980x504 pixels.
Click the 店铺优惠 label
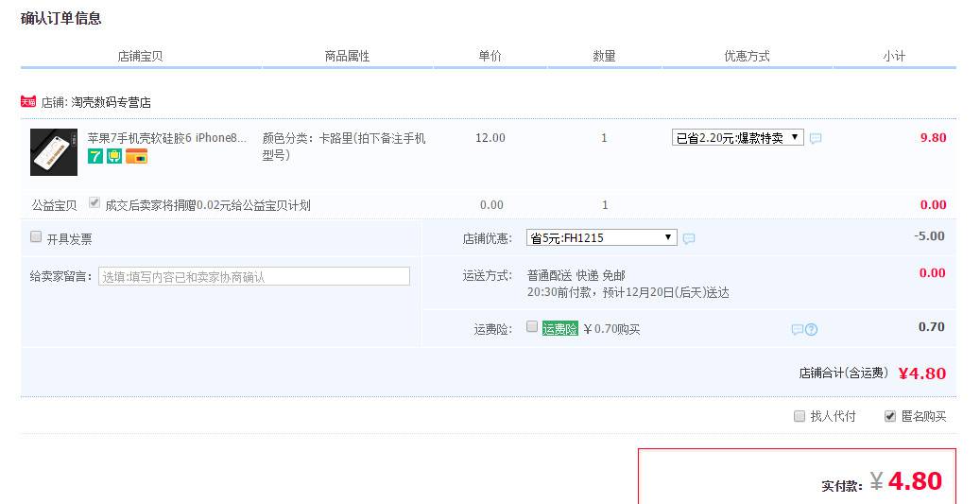coord(487,238)
